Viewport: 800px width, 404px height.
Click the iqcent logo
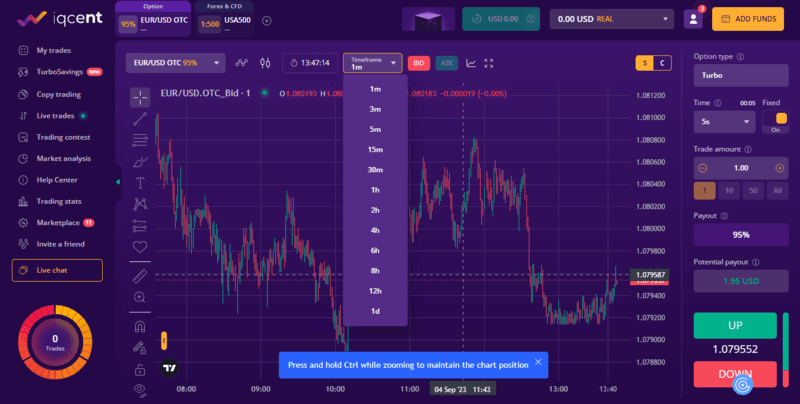[60, 19]
